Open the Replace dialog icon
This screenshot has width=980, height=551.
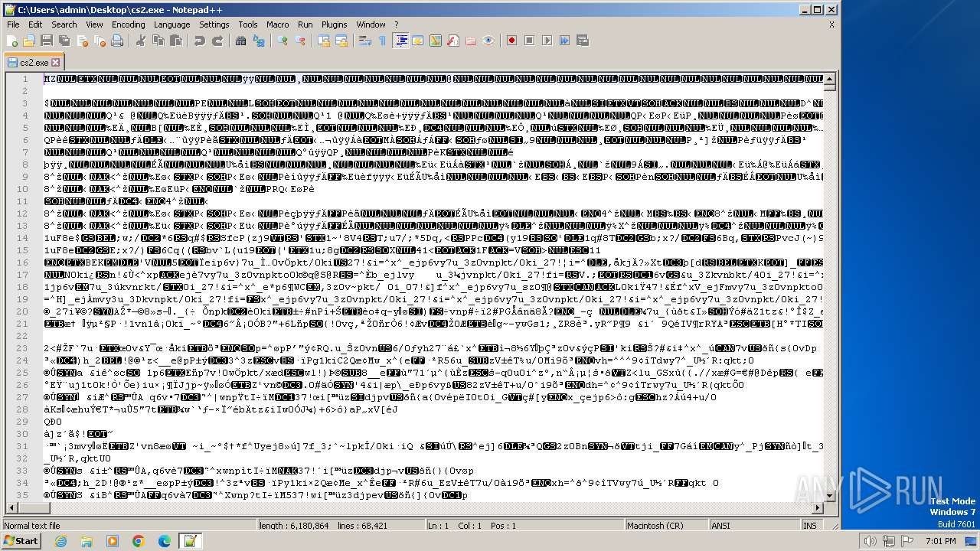pos(259,41)
